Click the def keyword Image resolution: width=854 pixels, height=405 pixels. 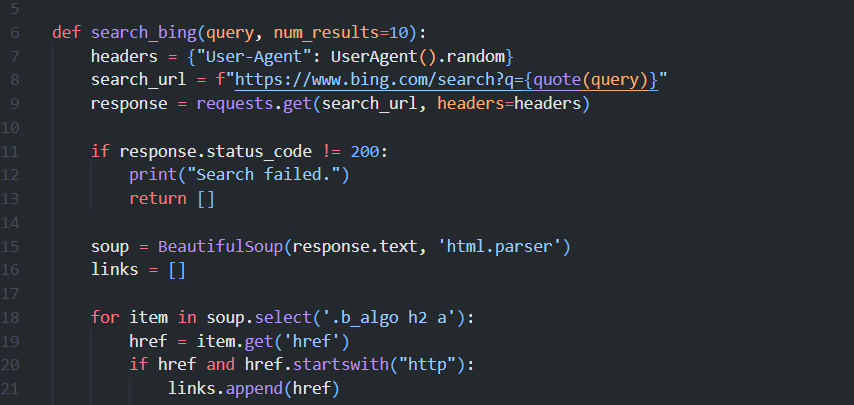pos(67,32)
